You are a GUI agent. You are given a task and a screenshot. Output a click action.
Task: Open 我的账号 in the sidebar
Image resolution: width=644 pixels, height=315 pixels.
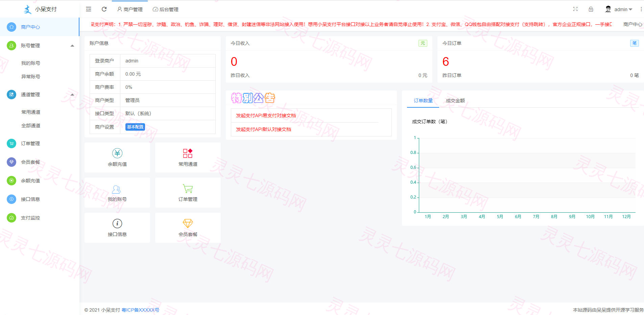point(31,63)
